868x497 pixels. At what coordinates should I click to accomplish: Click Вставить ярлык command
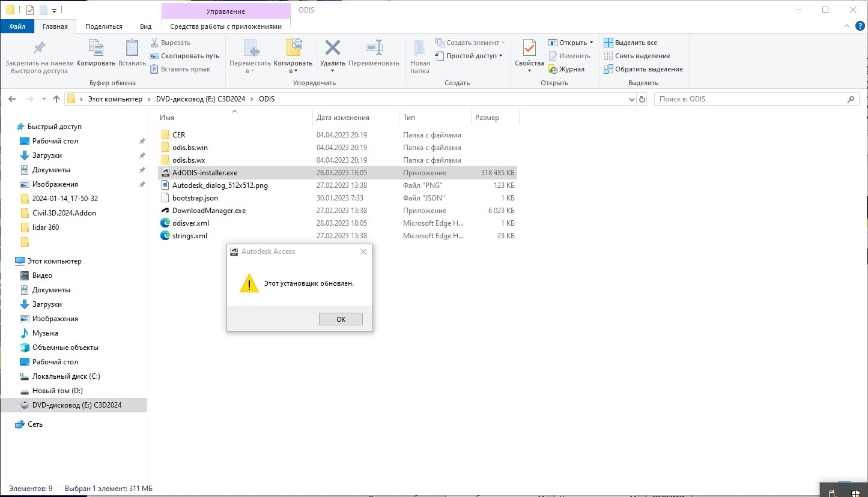coord(180,69)
